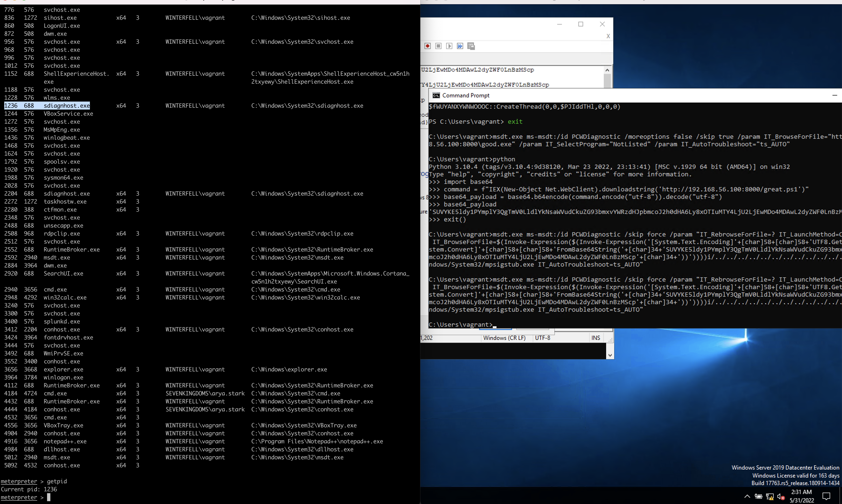Viewport: 842px width, 504px height.
Task: Close current Notepad++ document with X
Action: (x=608, y=36)
